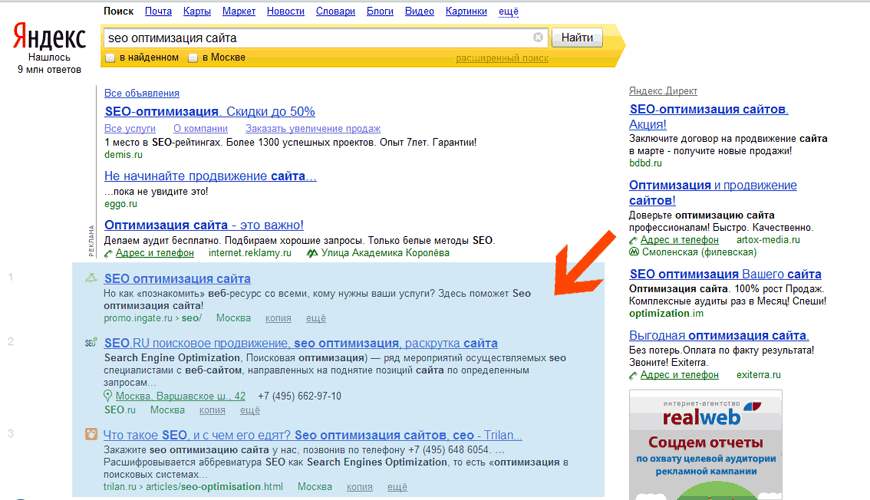870x500 pixels.
Task: Enable the 'в найденном' checkbox
Action: click(110, 58)
